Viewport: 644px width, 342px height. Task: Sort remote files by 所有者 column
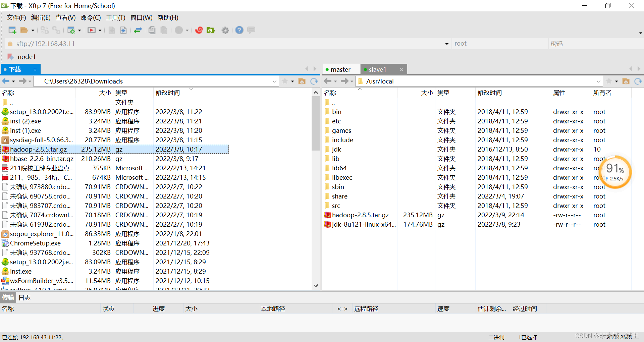pyautogui.click(x=611, y=93)
